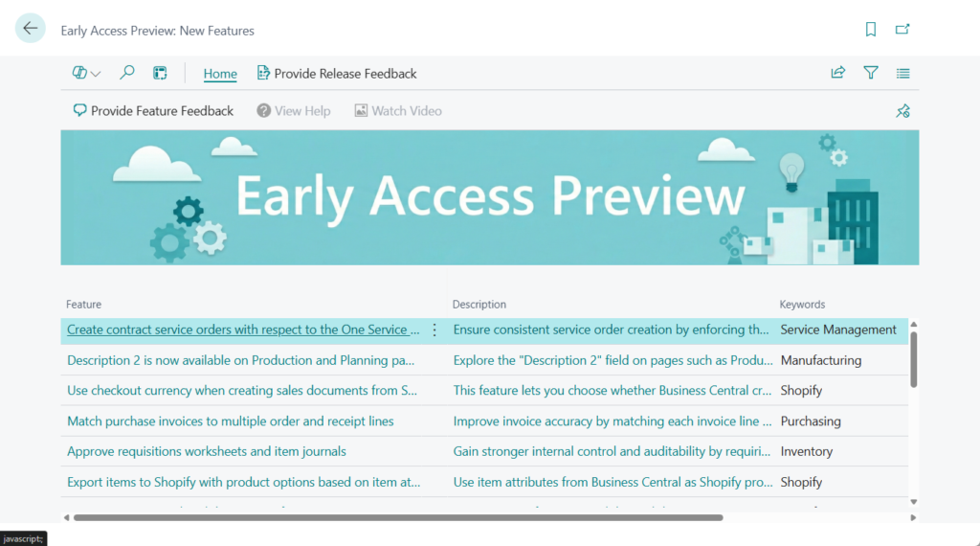The image size is (980, 546).
Task: Click the vertical scrollbar of feature list
Action: [x=913, y=360]
